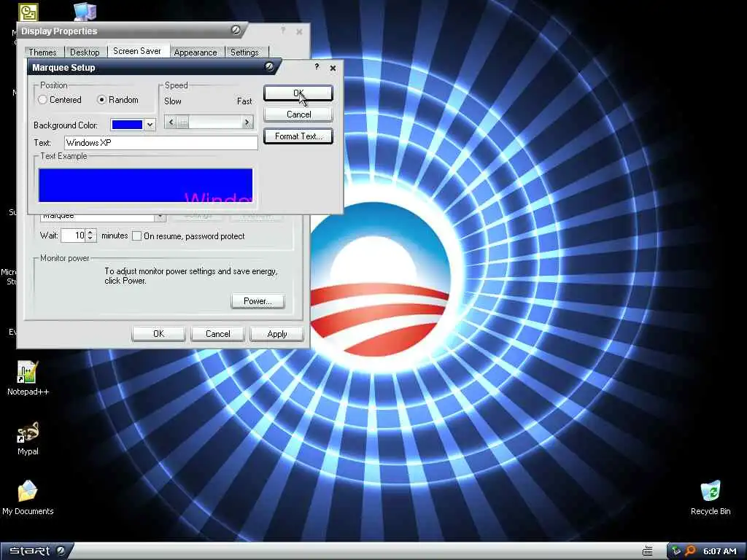
Task: Open Format Text options
Action: tap(298, 136)
